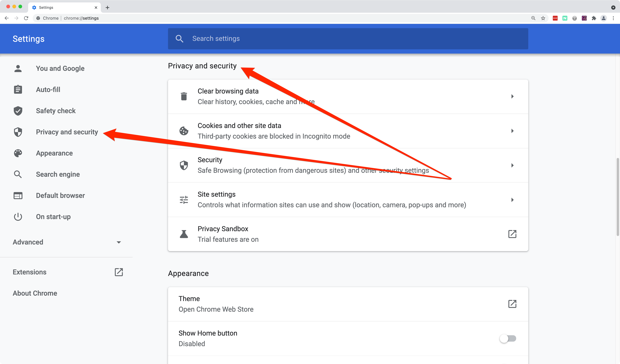Open the Extensions puzzle piece icon

coord(594,18)
